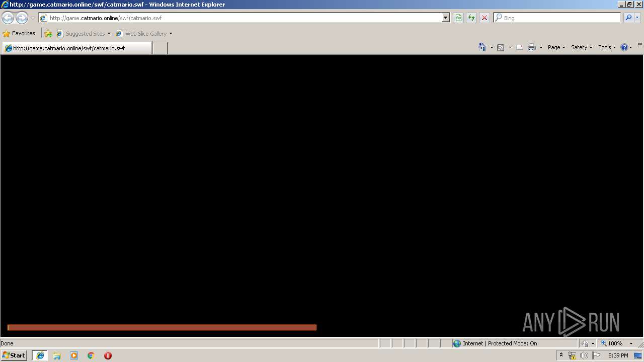This screenshot has height=362, width=644.
Task: Open the Tools menu
Action: tap(607, 47)
